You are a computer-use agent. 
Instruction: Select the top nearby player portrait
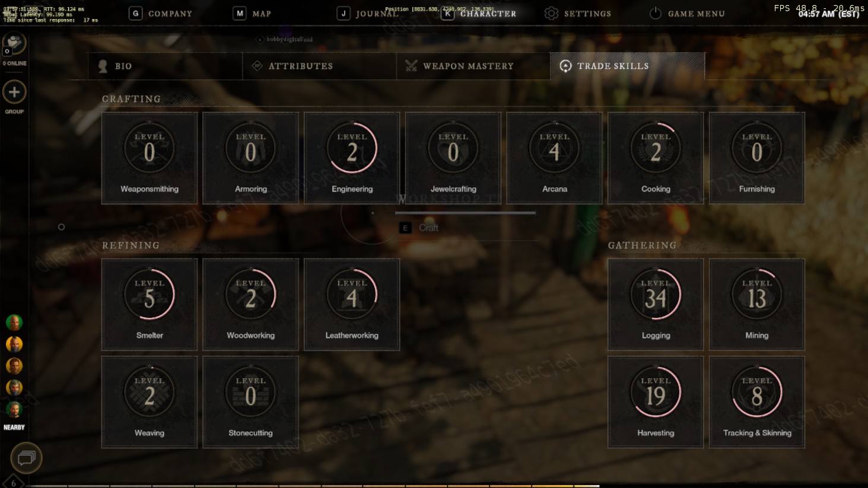tap(14, 323)
